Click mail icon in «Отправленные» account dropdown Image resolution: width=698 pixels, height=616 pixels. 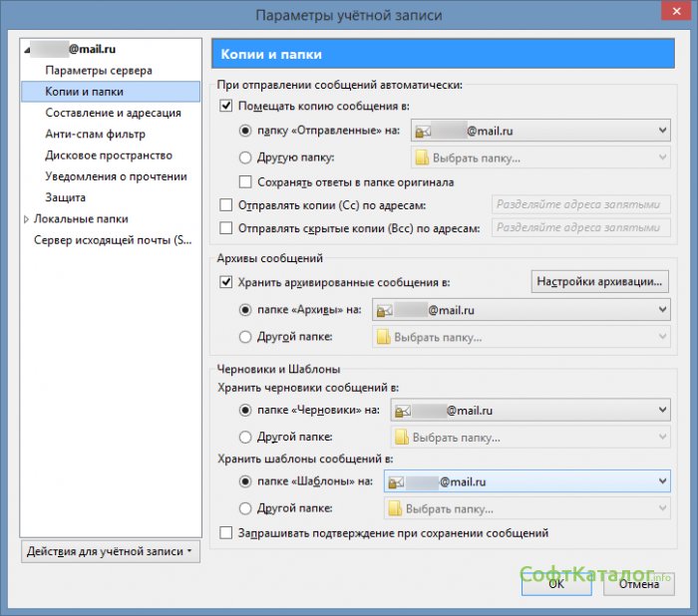[x=423, y=131]
